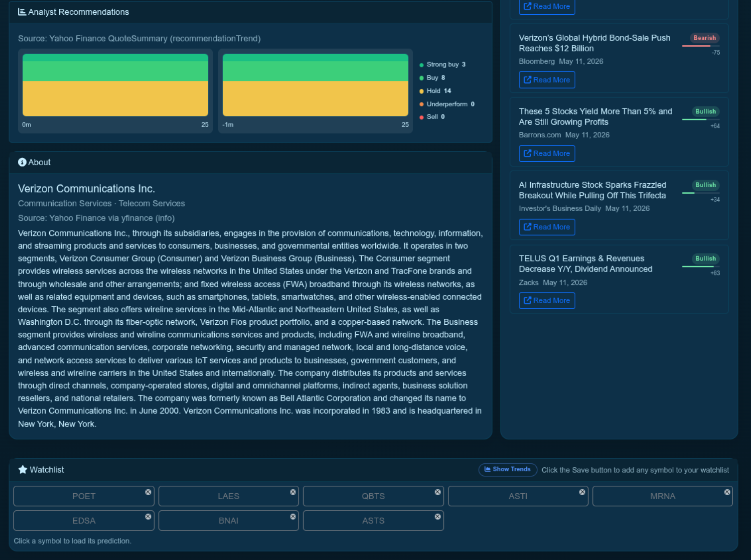The width and height of the screenshot is (751, 560).
Task: Click the Bullish badge on Barrons.com article
Action: click(705, 111)
